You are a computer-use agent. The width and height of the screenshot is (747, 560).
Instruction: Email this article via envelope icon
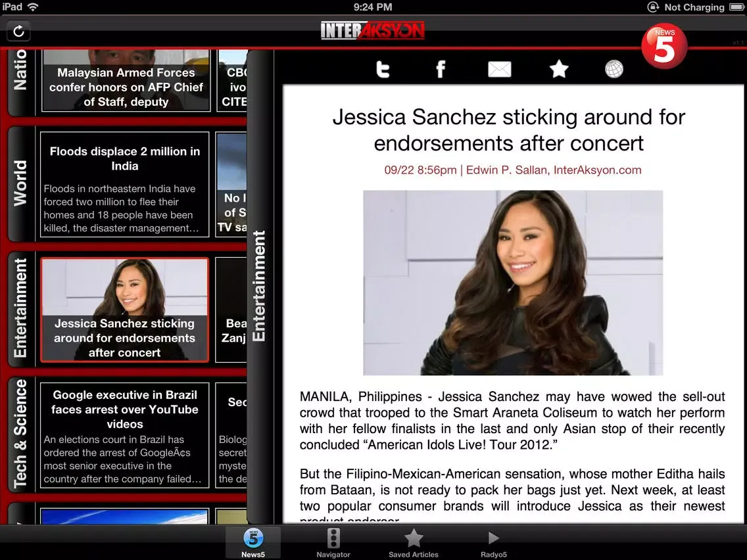tap(499, 70)
